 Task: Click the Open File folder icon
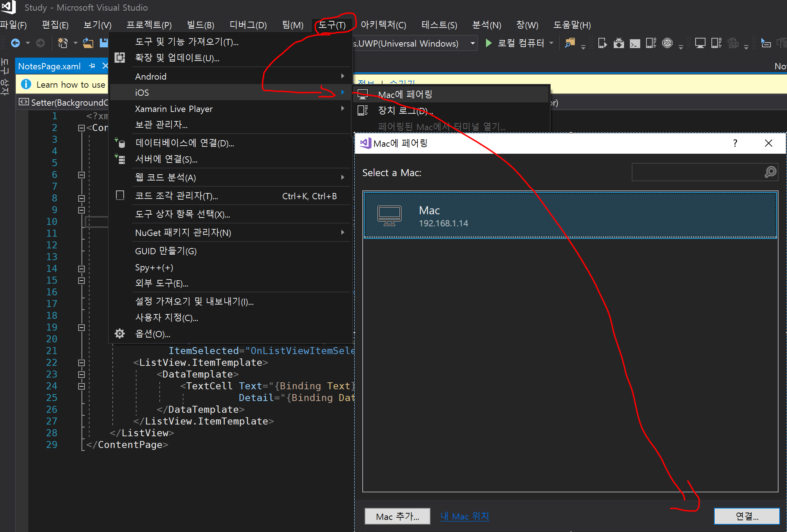coord(88,43)
